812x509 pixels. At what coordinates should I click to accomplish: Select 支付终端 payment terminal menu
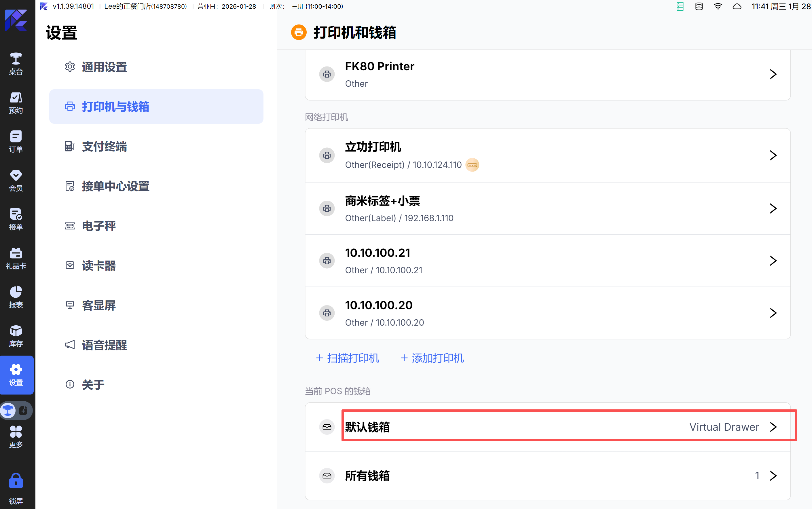(104, 147)
